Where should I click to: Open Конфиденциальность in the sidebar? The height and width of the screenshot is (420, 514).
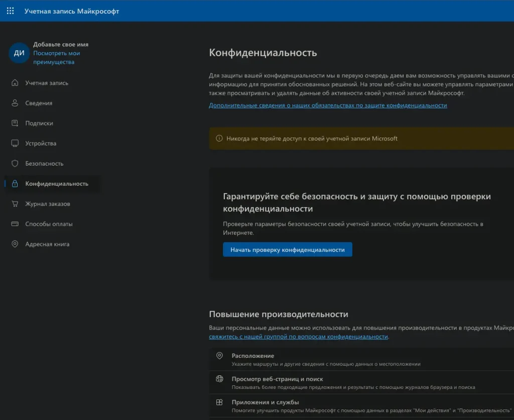coord(56,184)
